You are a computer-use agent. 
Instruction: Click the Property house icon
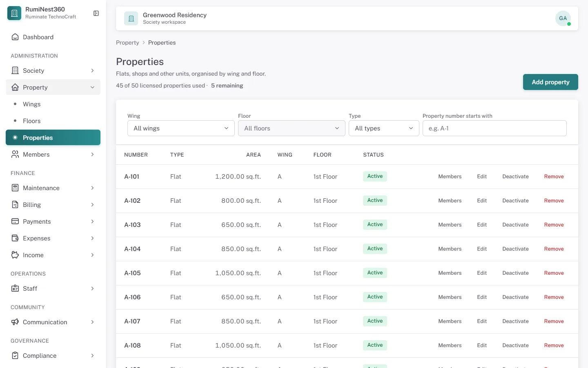click(x=15, y=88)
